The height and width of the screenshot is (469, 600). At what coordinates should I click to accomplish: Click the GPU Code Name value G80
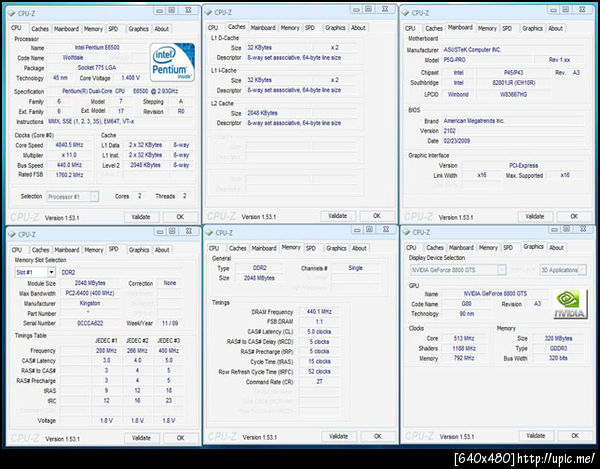point(466,303)
